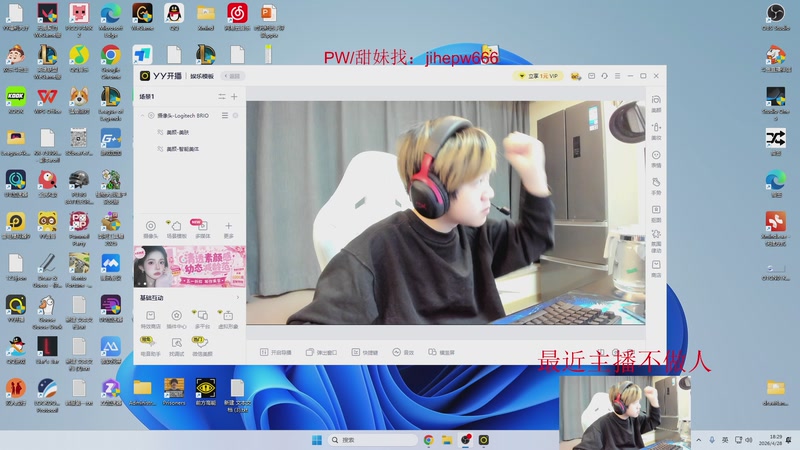Image resolution: width=800 pixels, height=450 pixels.
Task: Open the 多媒体 source option tagged NEW
Action: click(203, 229)
